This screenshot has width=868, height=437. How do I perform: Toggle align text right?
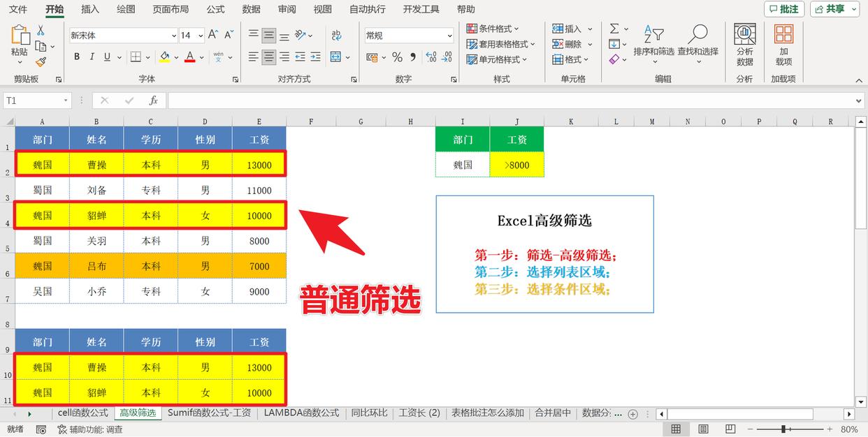point(284,57)
